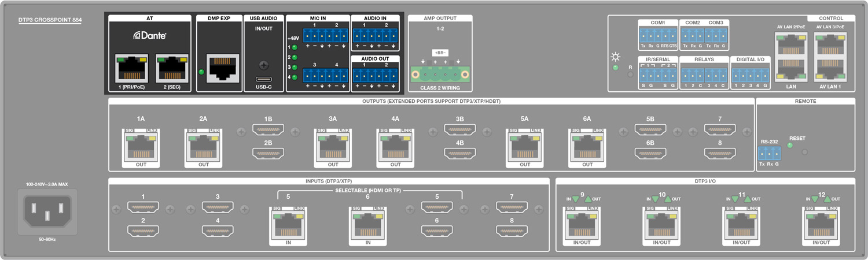This screenshot has width=868, height=260.
Task: Select output 4A twisted pair port
Action: click(x=395, y=148)
